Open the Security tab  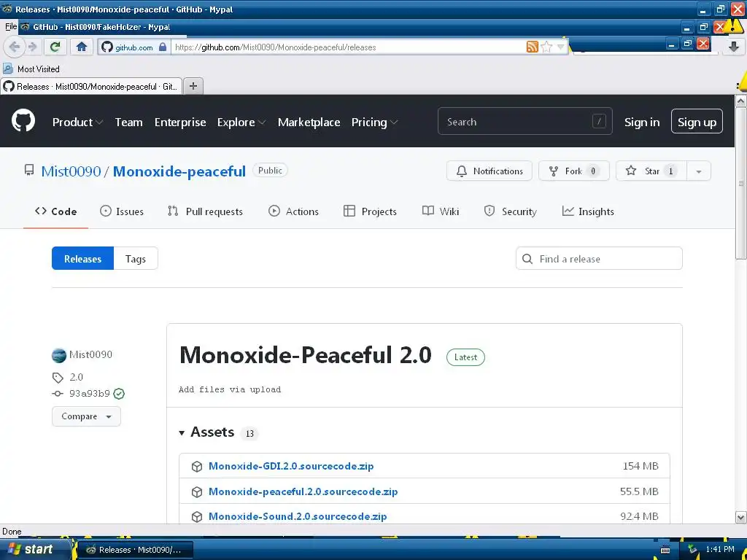click(510, 211)
